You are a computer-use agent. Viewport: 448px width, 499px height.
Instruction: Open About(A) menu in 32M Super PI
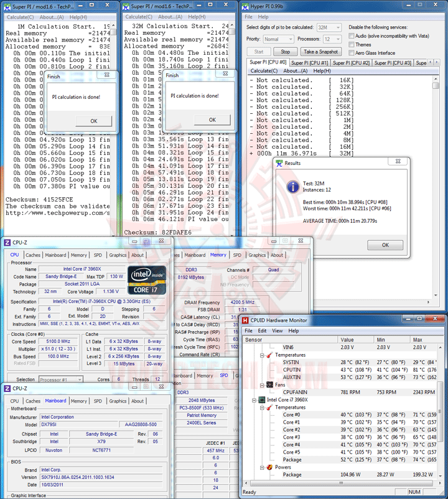[x=170, y=17]
